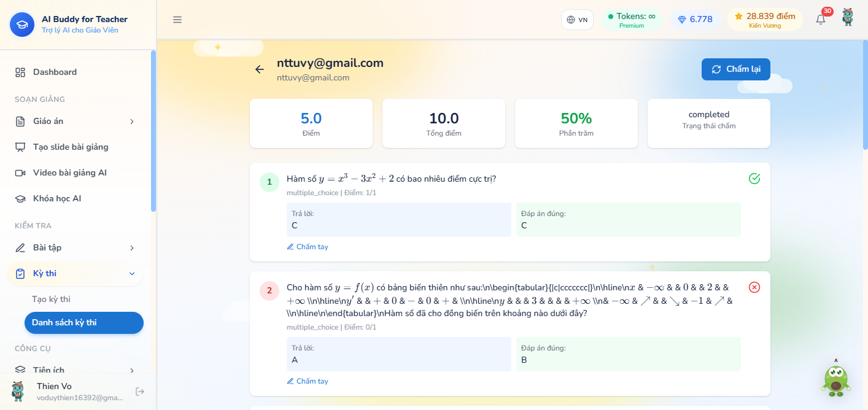Click the 5.0 Điểm score card
This screenshot has height=410, width=868.
(311, 123)
